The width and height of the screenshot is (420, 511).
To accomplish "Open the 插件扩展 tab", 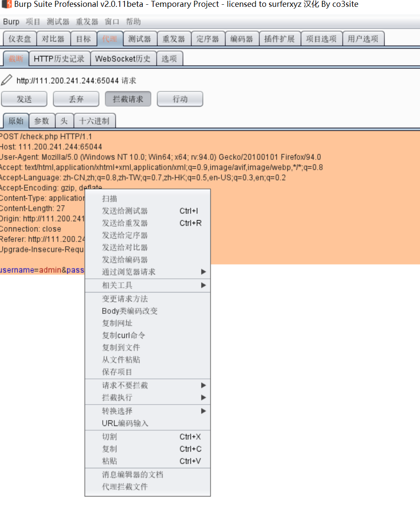I will point(280,38).
